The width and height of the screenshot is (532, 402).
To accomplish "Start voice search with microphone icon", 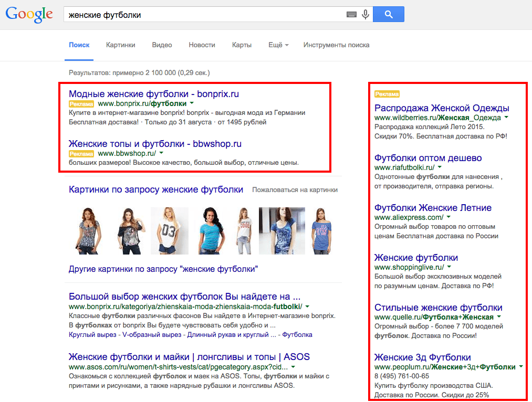I will [x=366, y=14].
